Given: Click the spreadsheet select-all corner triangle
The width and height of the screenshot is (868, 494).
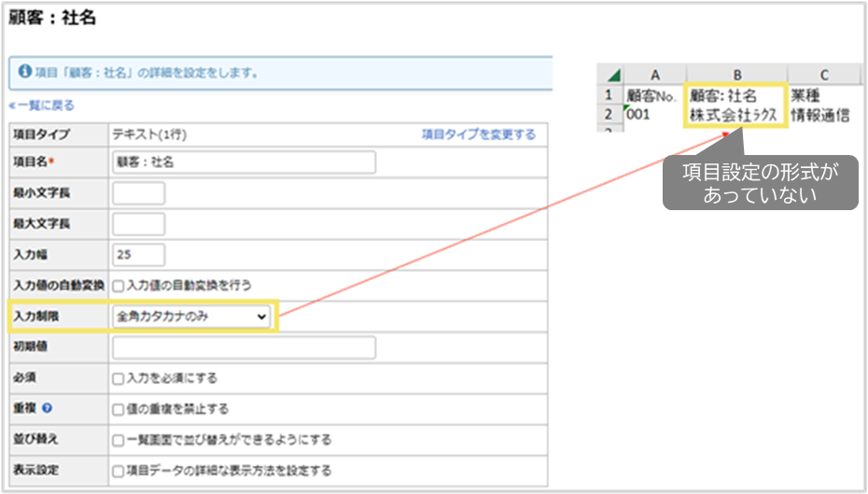Looking at the screenshot, I should click(613, 76).
